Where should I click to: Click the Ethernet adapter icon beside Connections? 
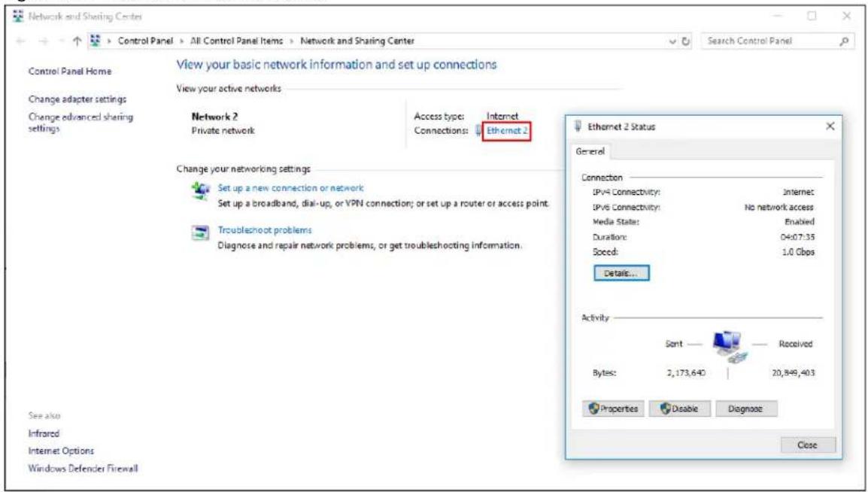[479, 131]
